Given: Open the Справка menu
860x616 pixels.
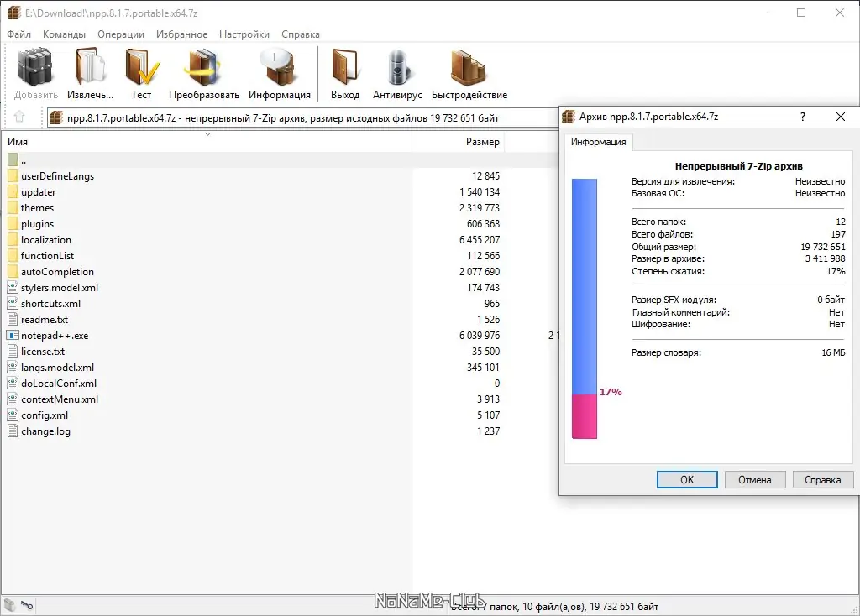Looking at the screenshot, I should pos(301,34).
